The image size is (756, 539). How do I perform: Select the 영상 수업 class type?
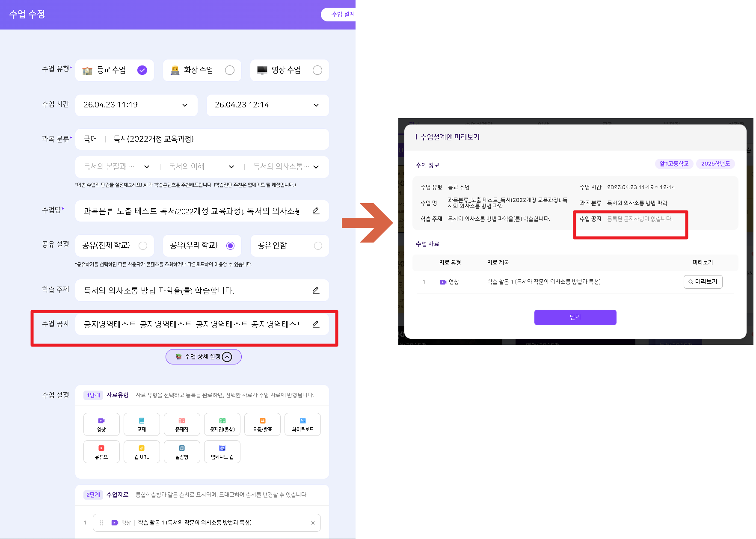point(289,70)
